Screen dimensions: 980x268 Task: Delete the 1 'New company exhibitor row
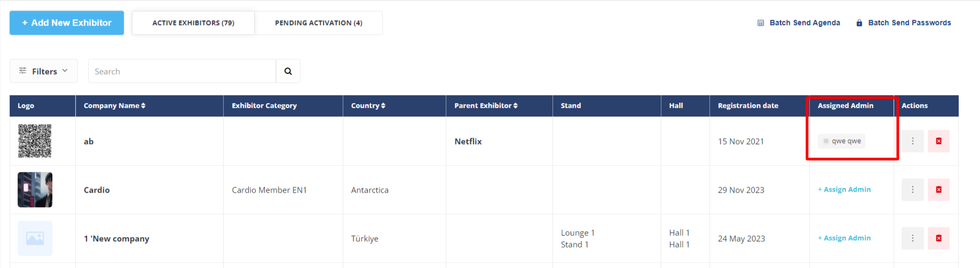938,238
